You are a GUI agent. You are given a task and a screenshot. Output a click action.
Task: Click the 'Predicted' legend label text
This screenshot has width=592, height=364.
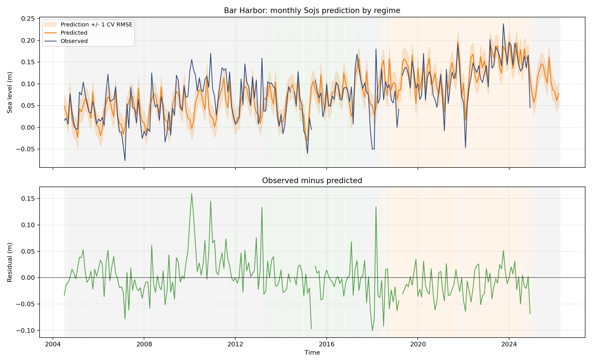(x=74, y=33)
